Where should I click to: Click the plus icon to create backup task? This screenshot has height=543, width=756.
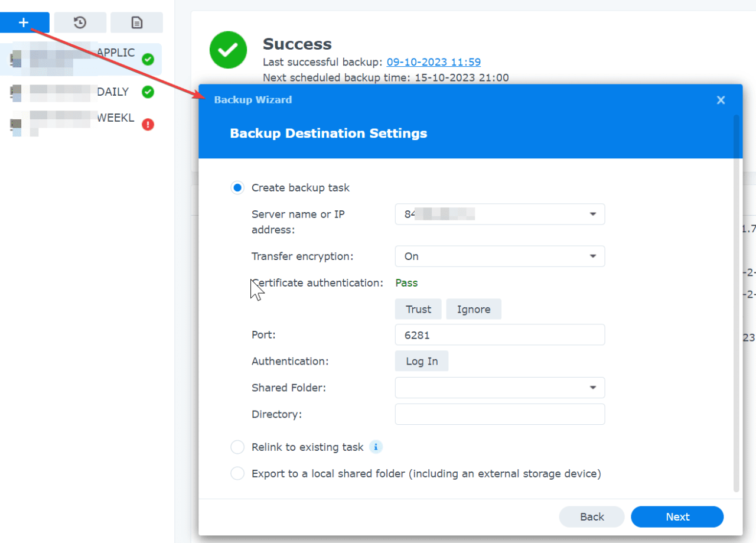(24, 22)
